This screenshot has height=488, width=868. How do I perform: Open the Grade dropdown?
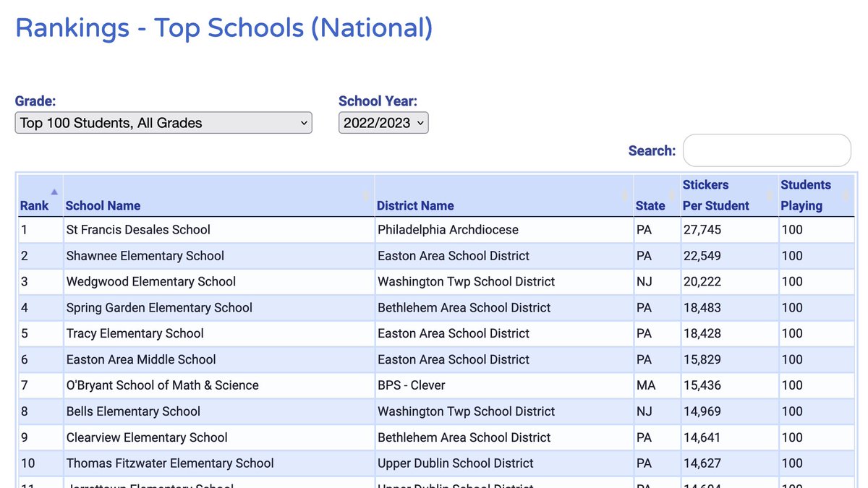[x=163, y=123]
